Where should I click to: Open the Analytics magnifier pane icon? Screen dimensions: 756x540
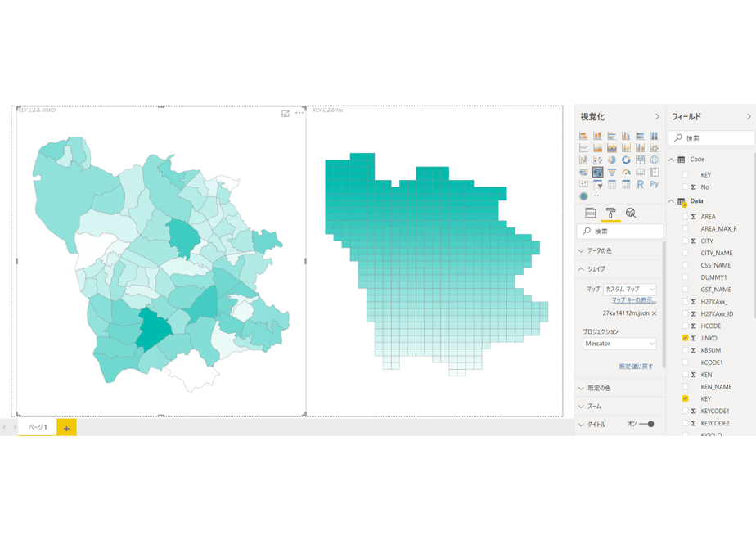click(631, 213)
